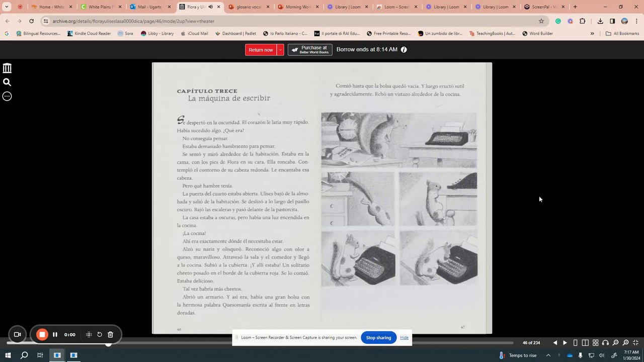Exit fullscreen theater mode
644x362 pixels.
(x=635, y=343)
